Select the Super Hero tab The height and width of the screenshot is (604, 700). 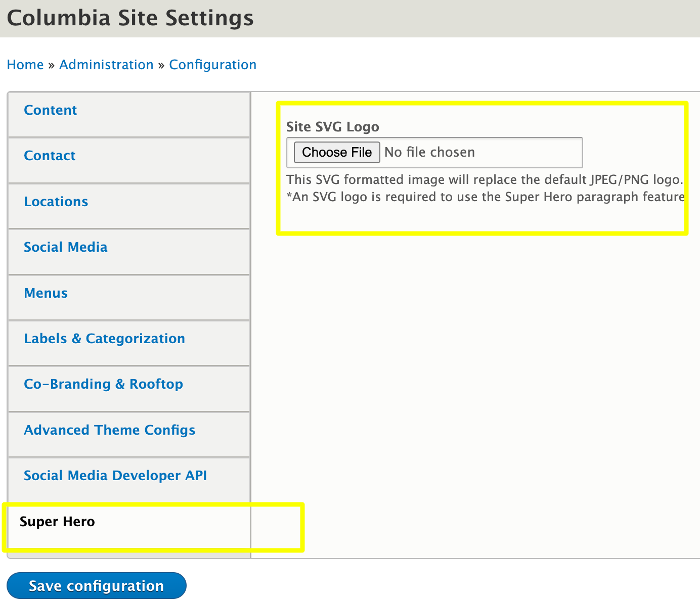coord(57,522)
